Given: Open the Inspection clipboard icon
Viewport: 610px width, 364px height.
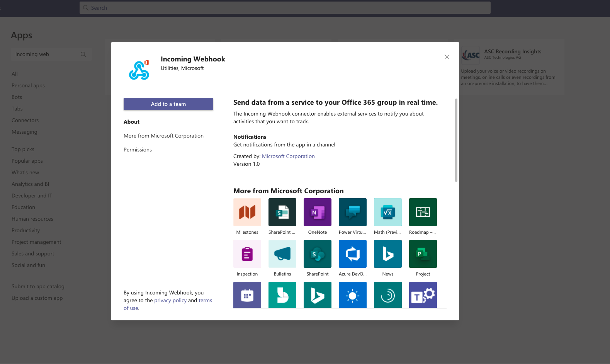Looking at the screenshot, I should tap(247, 254).
